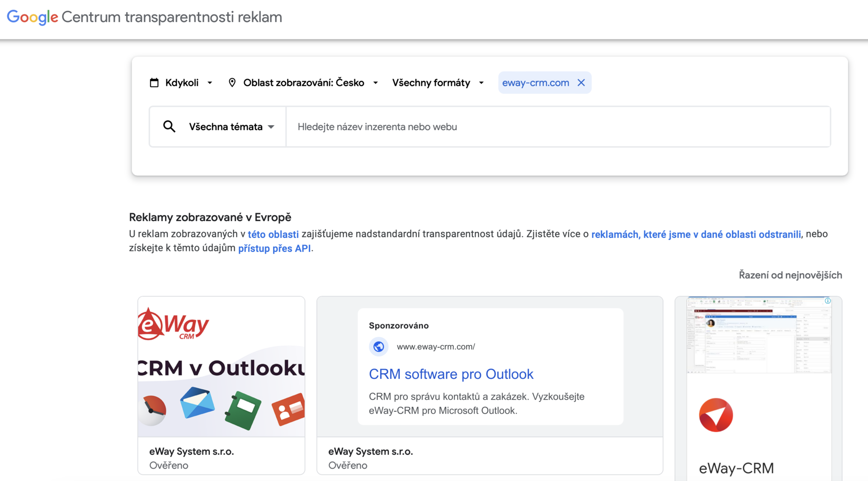Open the eWay-CRM screenshot ad card
Viewport: 868px width, 481px height.
[759, 389]
